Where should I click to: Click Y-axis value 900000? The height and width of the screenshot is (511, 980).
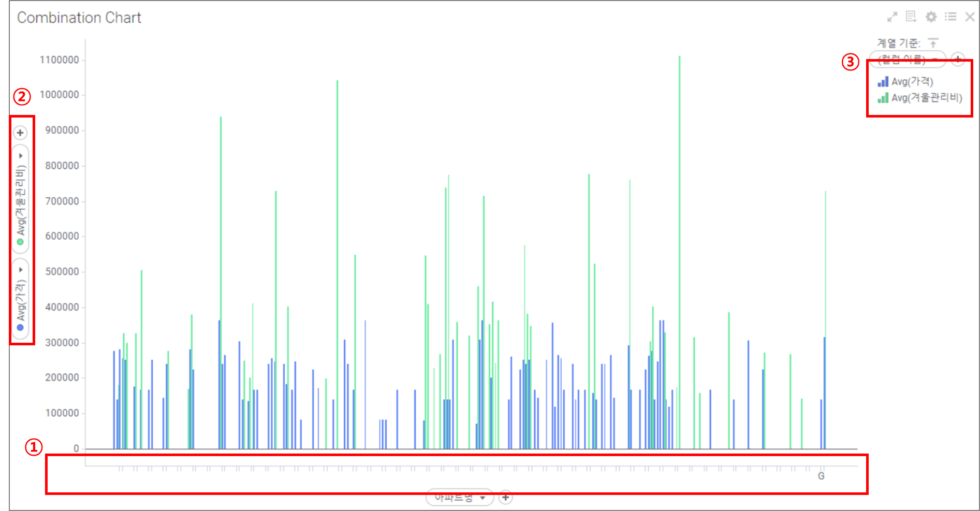(x=62, y=130)
